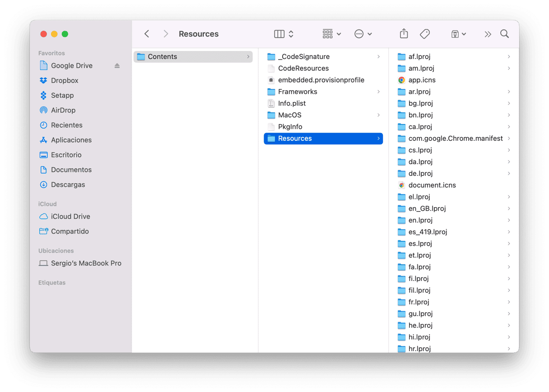Go forward with the toolbar forward arrow

point(166,34)
